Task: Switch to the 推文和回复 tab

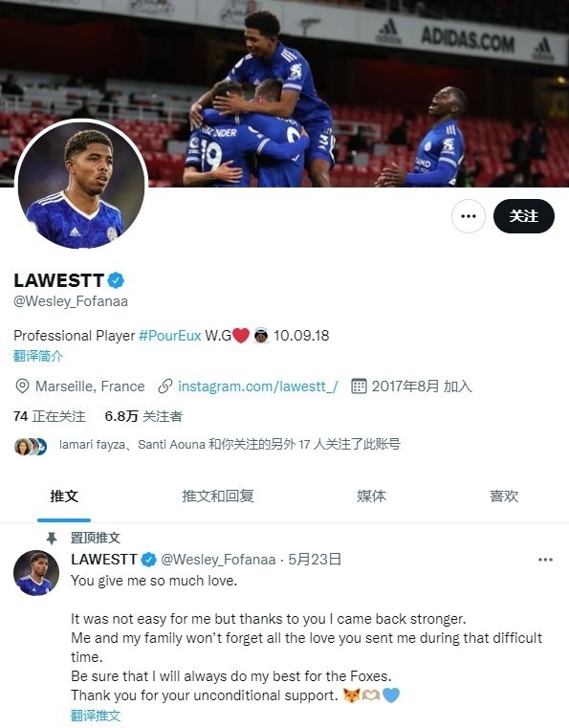Action: click(x=218, y=496)
